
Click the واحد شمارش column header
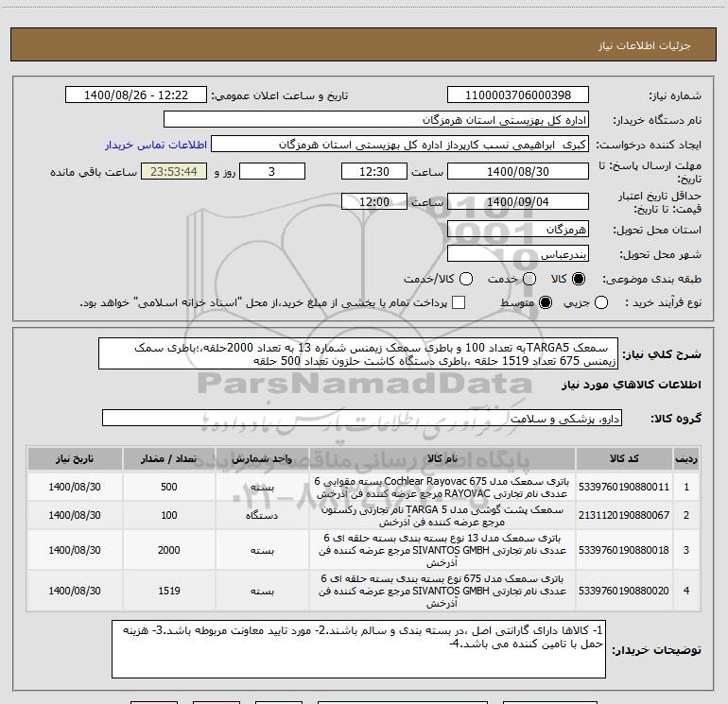click(x=262, y=458)
